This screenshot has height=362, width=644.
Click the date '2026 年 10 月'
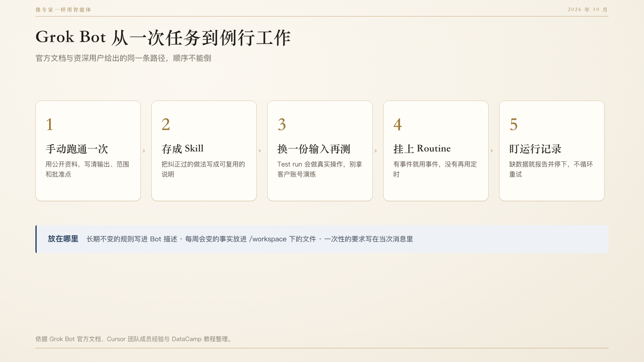588,10
